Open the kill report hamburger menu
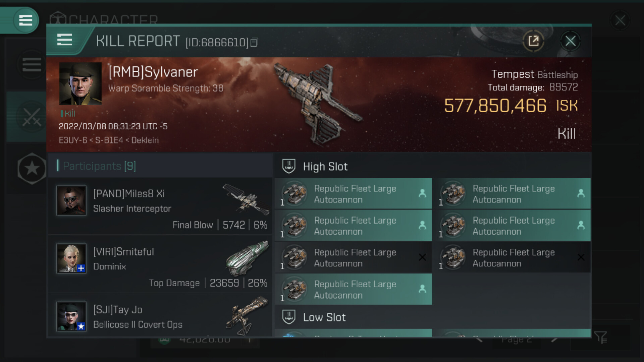Screen dimensions: 644x362 (x=64, y=40)
